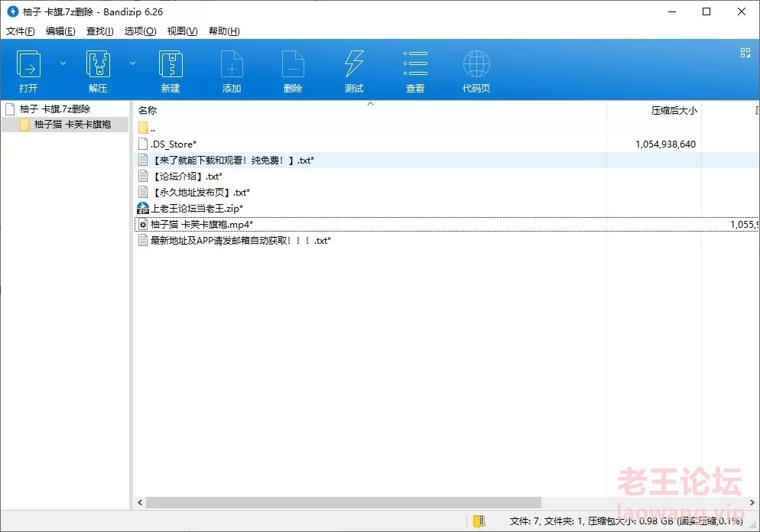Expand the Open (打开) dropdown arrow

63,63
